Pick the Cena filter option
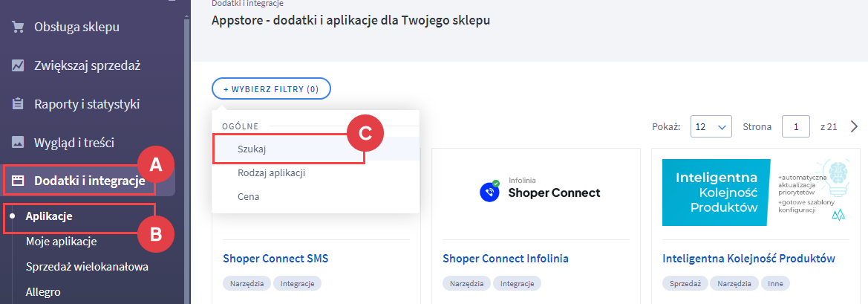This screenshot has height=304, width=868. pyautogui.click(x=249, y=197)
